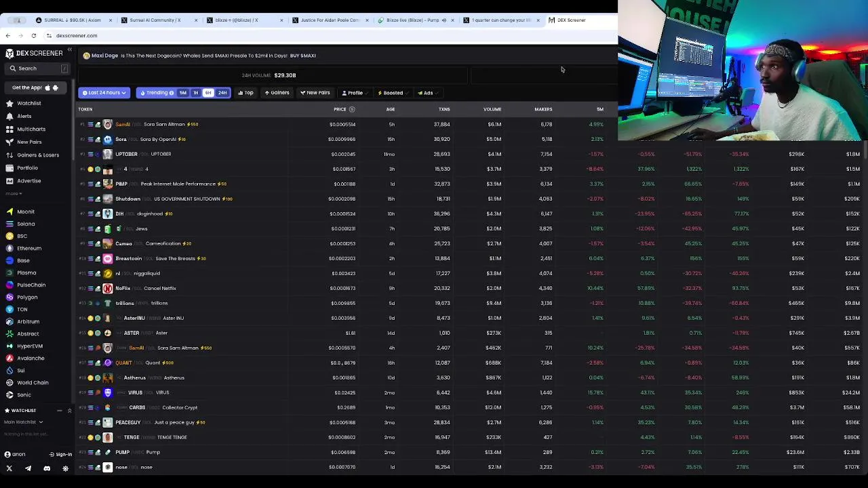Switch to '1 quarter can change your life' tab
The width and height of the screenshot is (868, 488).
[501, 20]
